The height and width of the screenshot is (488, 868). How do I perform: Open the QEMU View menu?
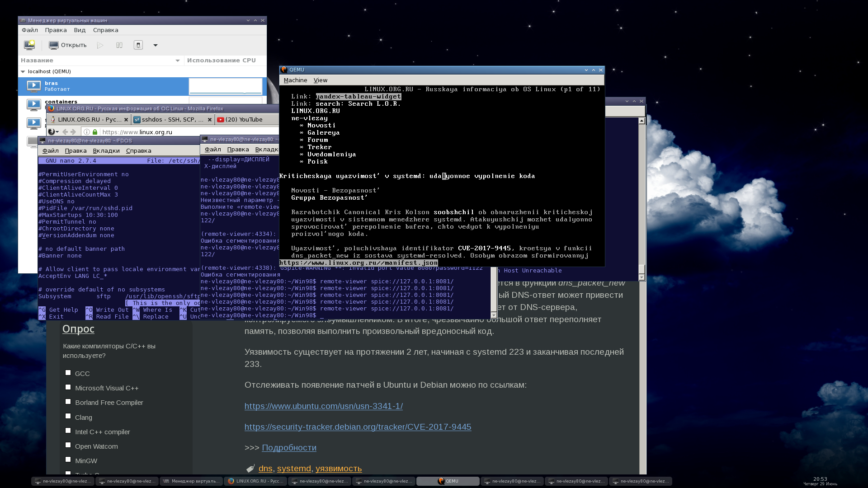click(321, 80)
